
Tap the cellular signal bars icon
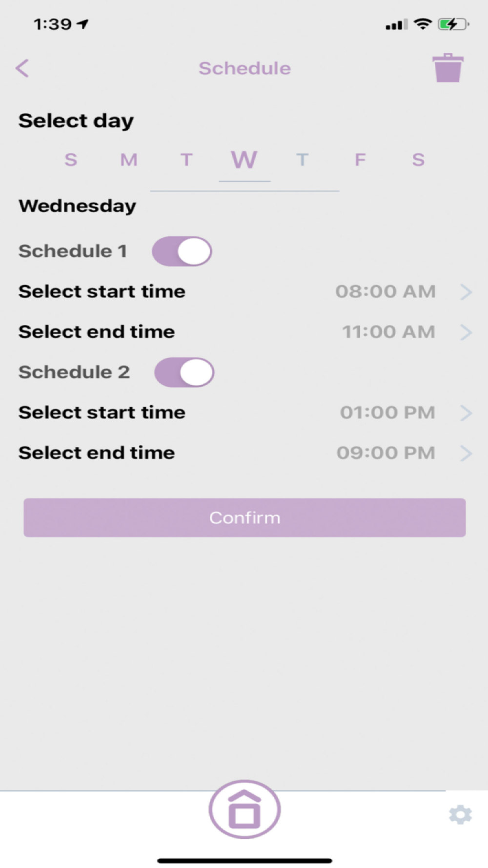tap(396, 24)
